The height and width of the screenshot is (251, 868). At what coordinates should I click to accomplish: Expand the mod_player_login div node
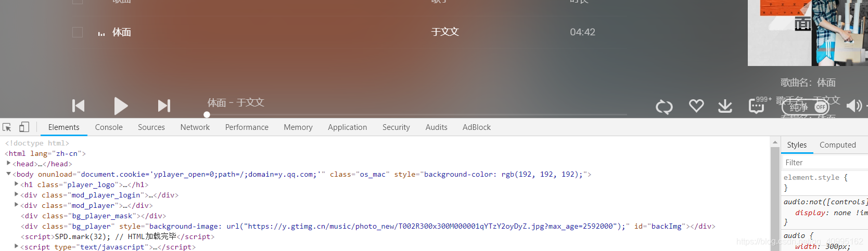tap(17, 194)
